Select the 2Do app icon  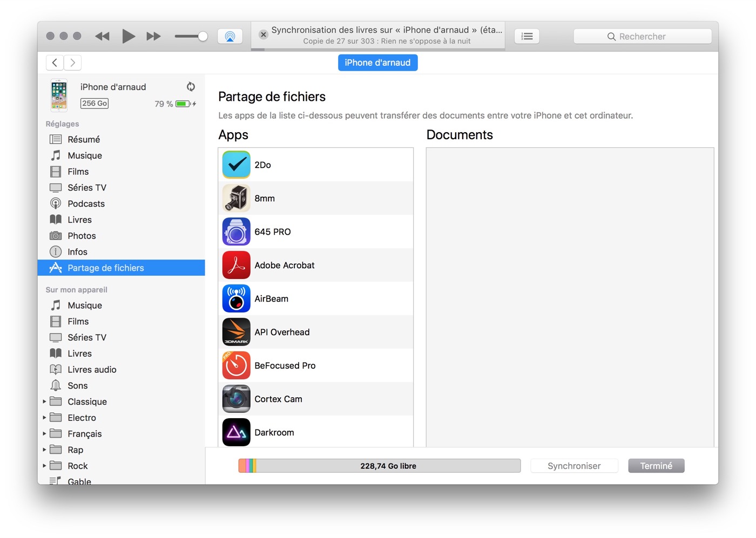(237, 165)
